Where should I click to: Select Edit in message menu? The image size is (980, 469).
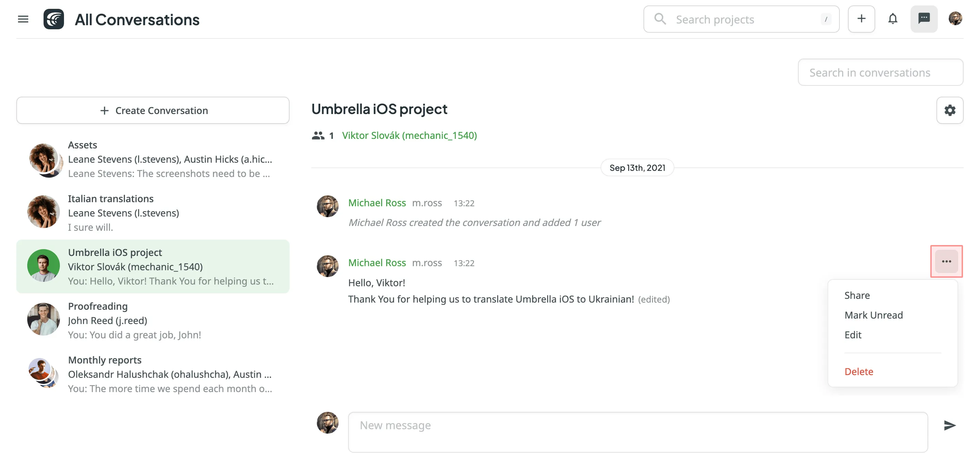click(852, 335)
